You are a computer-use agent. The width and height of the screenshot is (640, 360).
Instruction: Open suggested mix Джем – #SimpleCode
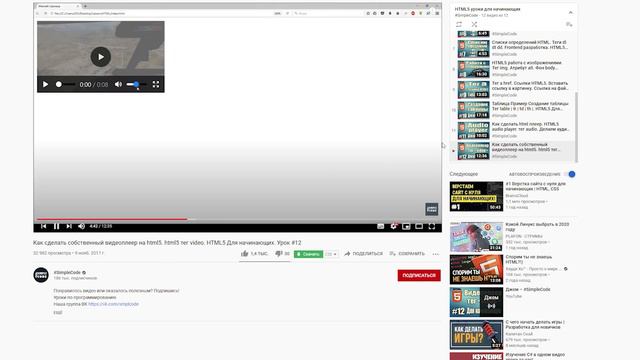513,302
